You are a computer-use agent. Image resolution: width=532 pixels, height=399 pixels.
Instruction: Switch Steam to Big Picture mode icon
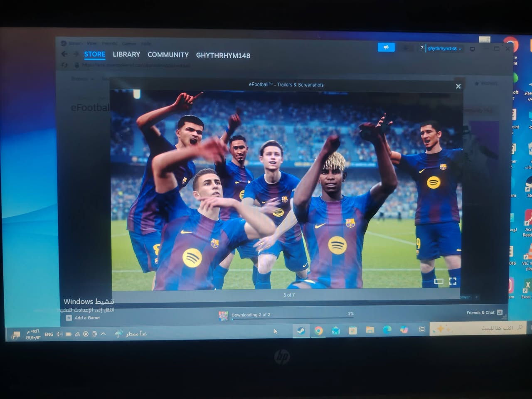coord(472,49)
